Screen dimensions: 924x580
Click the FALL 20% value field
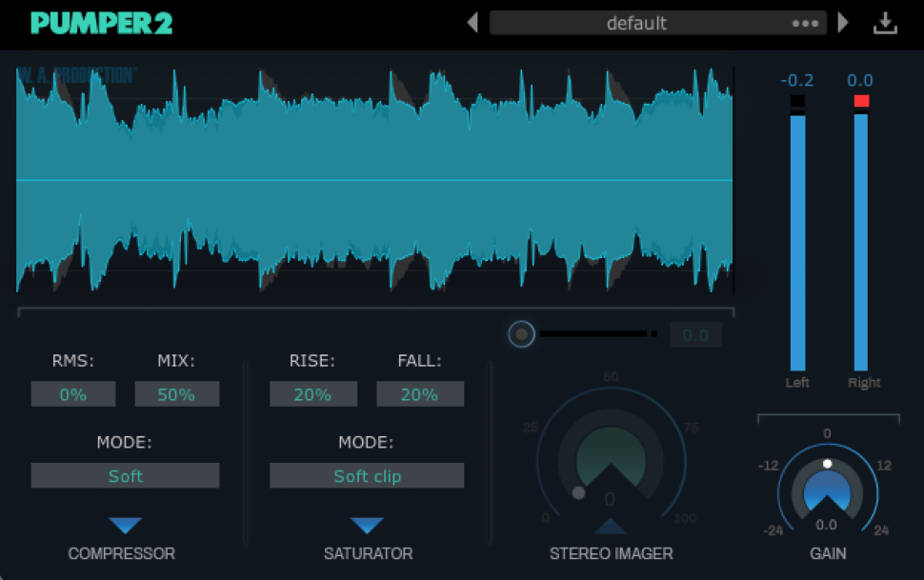pyautogui.click(x=419, y=393)
